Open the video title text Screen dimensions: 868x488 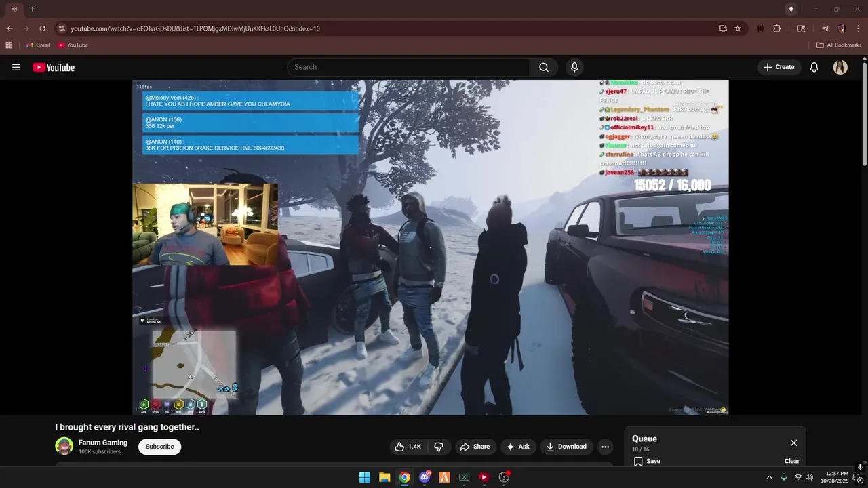[x=127, y=427]
